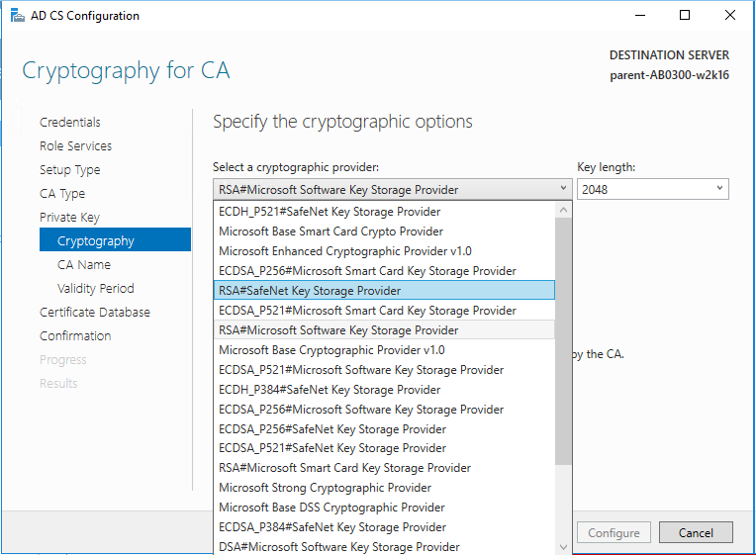Click the greyed-out Configure button

coord(614,533)
